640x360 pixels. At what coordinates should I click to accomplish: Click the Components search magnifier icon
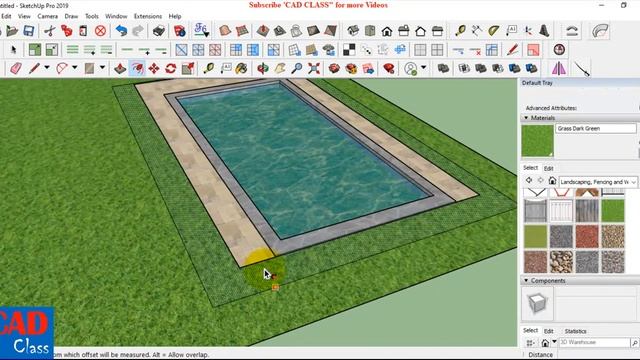(635, 343)
